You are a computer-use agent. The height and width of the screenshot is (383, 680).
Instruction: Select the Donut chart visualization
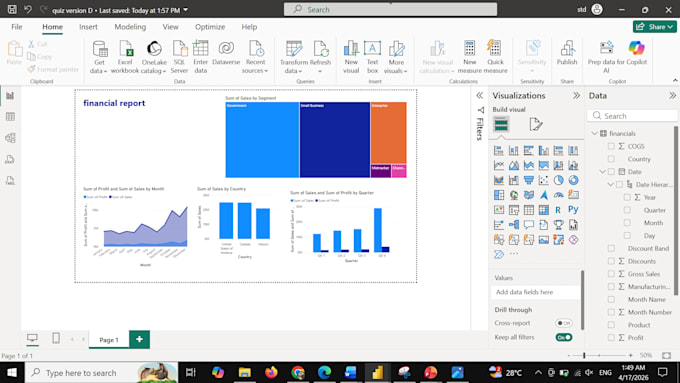point(573,180)
